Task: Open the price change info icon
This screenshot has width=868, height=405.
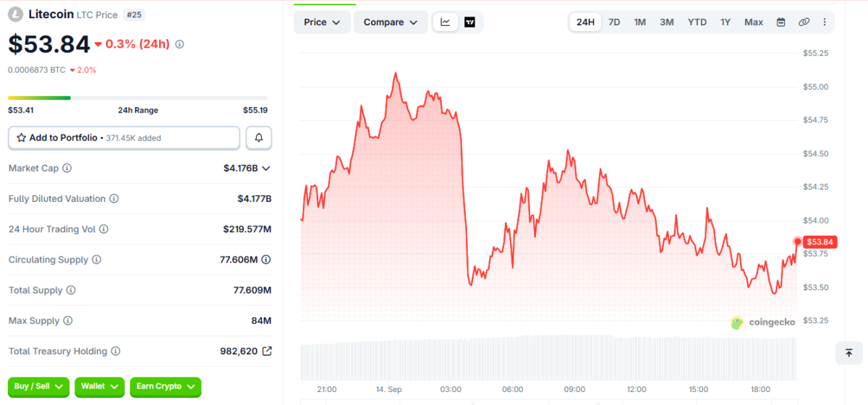Action: coord(179,44)
